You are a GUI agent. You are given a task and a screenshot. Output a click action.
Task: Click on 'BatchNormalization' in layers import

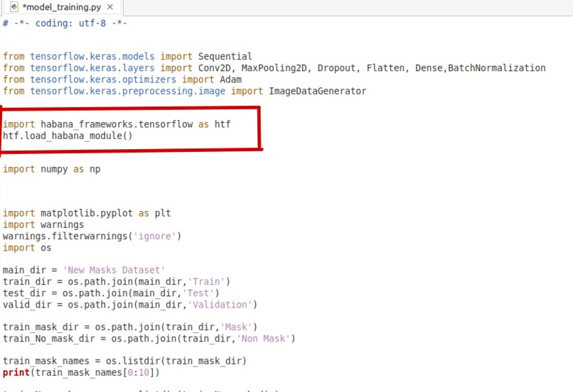click(497, 68)
